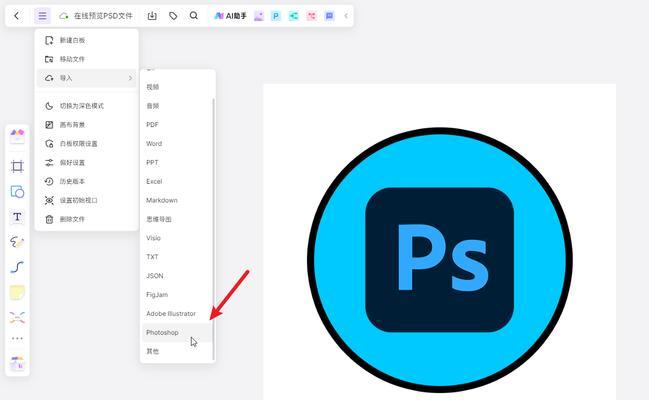Viewport: 649px width, 400px height.
Task: Select TXT in the import submenu
Action: tap(177, 257)
